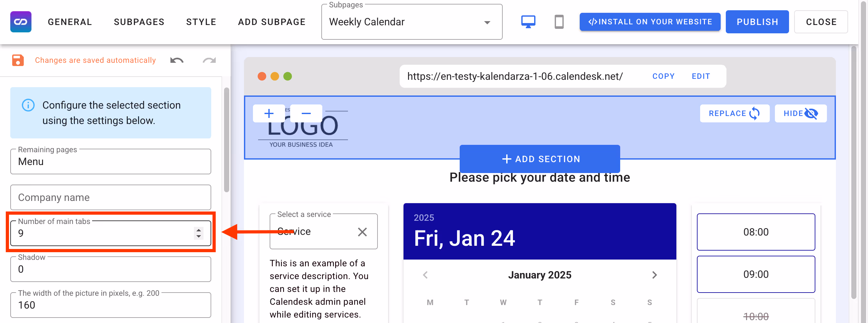Click the orange autosave icon

(x=18, y=60)
